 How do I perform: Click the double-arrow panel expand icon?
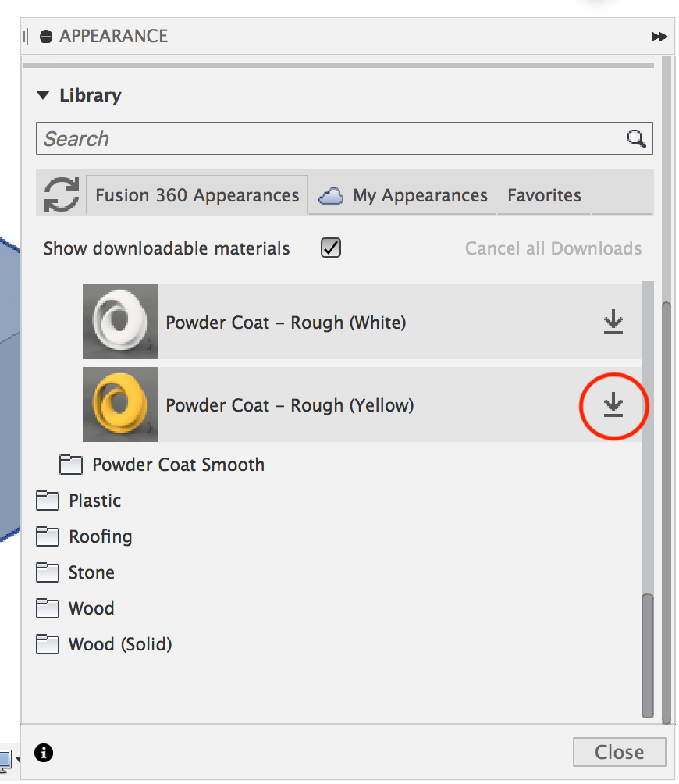pos(659,37)
